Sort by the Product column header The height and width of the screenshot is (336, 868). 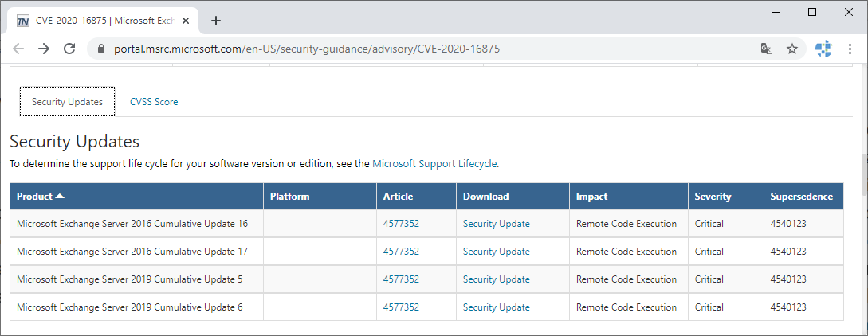(x=137, y=196)
